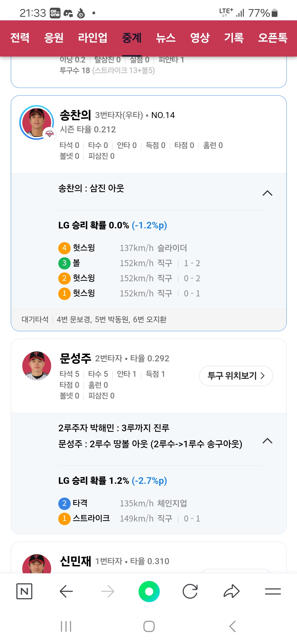This screenshot has width=297, height=644.
Task: Collapse 문성주 groundout pitch details
Action: pyautogui.click(x=267, y=441)
